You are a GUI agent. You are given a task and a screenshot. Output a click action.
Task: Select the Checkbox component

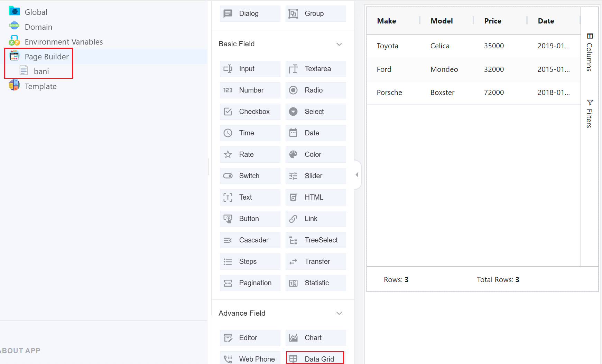(x=250, y=112)
